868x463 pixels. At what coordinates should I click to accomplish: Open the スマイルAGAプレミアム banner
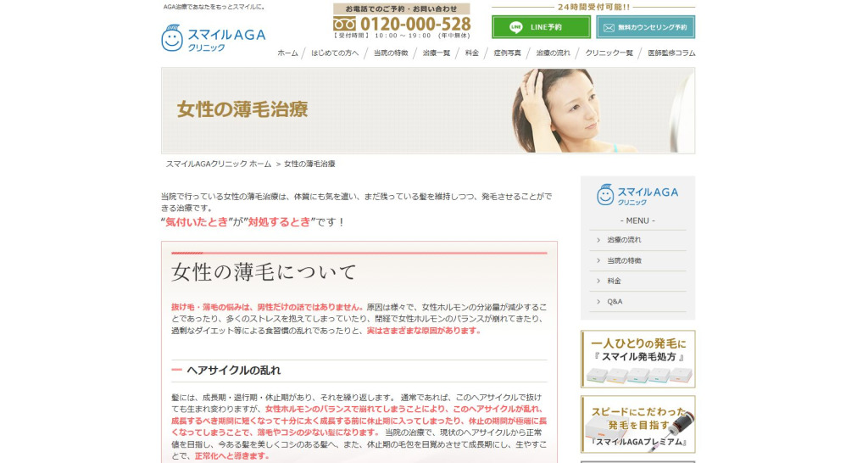coord(637,424)
